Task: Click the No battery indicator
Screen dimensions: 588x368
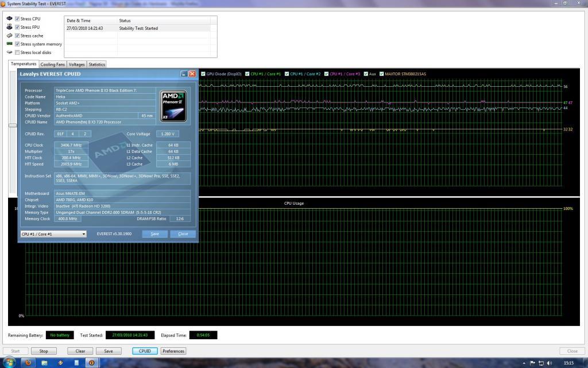Action: pyautogui.click(x=60, y=335)
